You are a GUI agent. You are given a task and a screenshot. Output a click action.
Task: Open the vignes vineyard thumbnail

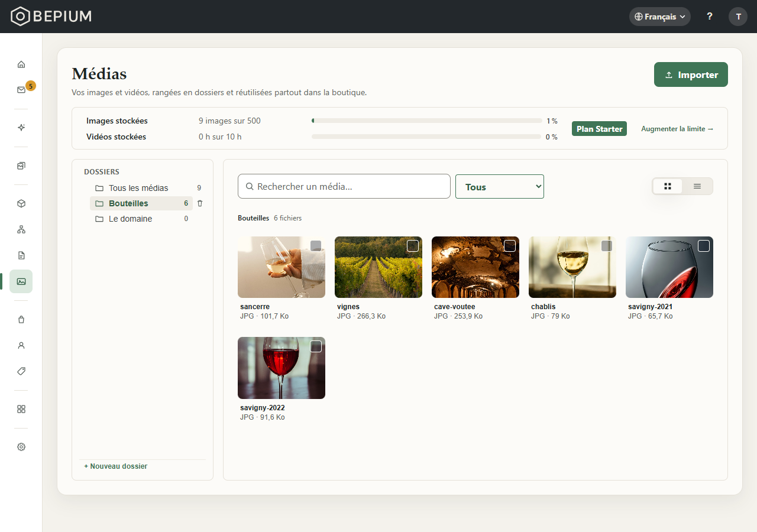(378, 267)
